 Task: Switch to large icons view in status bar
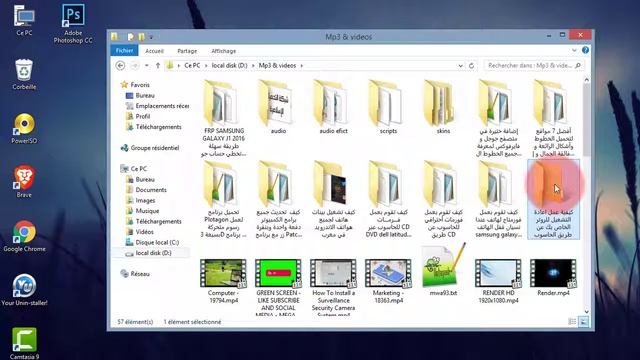click(x=584, y=322)
